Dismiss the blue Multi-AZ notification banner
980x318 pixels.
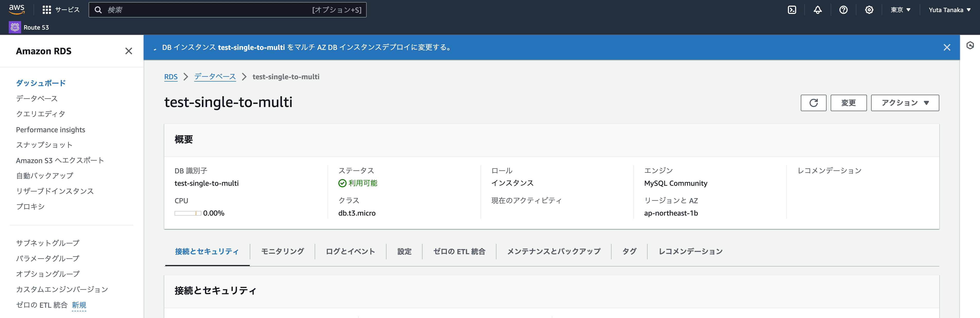pos(947,48)
